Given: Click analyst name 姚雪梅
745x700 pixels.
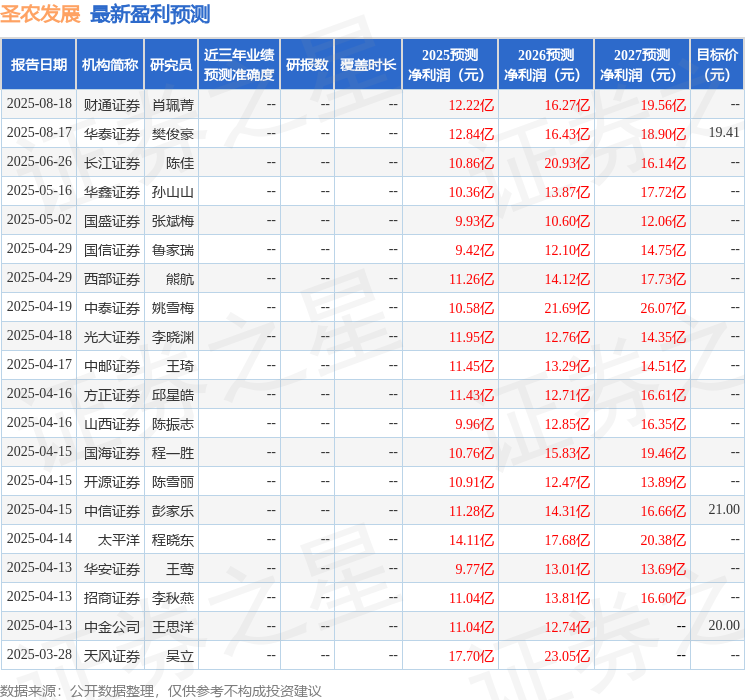Looking at the screenshot, I should [x=172, y=307].
